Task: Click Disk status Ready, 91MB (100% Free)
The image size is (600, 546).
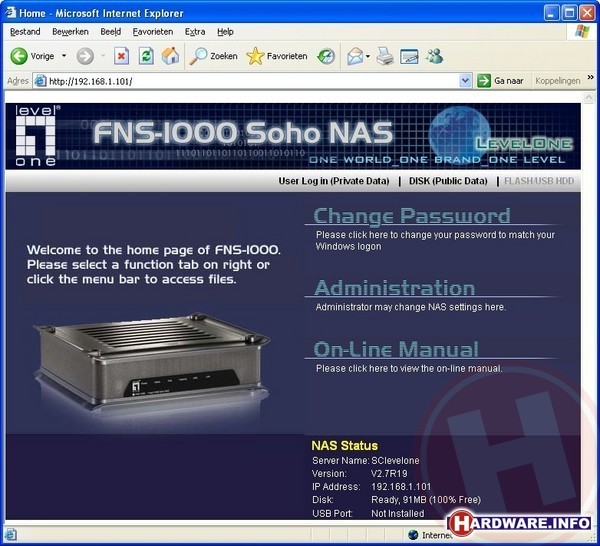Action: click(x=426, y=500)
